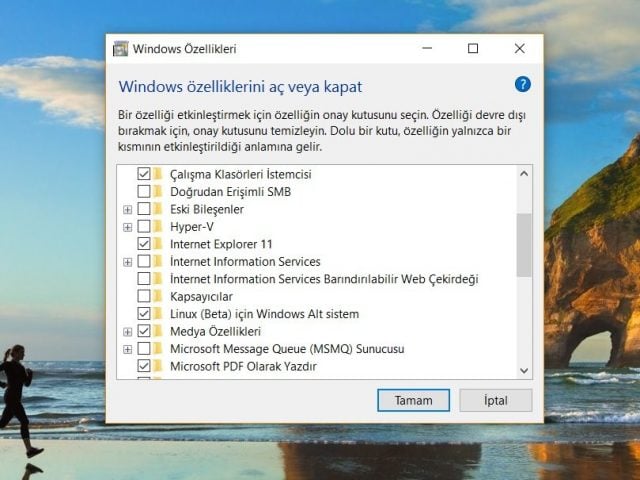Disable Linux (Beta) için Windows Alt sistem checkbox
The height and width of the screenshot is (480, 640).
tap(144, 313)
